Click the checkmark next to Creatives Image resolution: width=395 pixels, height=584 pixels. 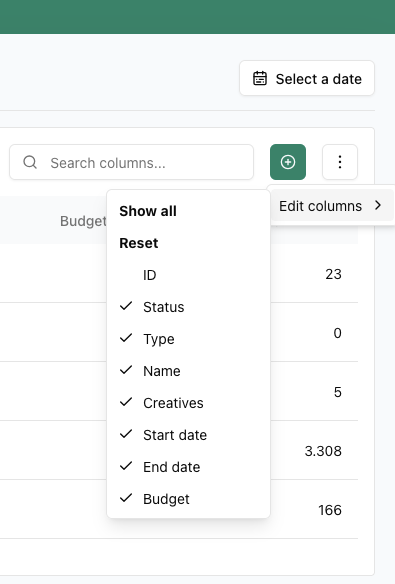tap(126, 402)
